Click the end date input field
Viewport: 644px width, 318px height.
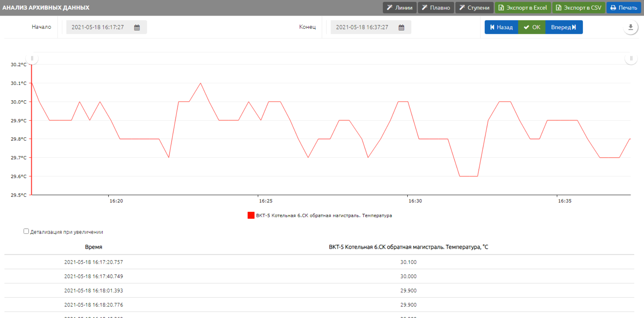pyautogui.click(x=362, y=27)
